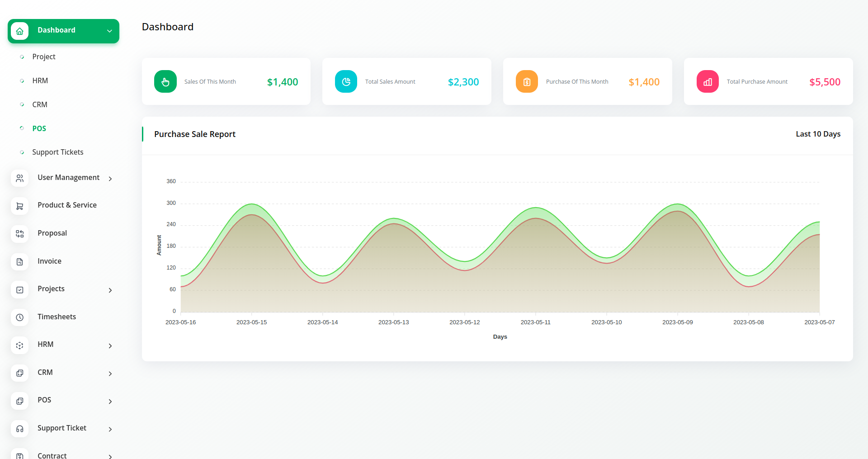Open the POS dashboard submenu item

pyautogui.click(x=39, y=128)
